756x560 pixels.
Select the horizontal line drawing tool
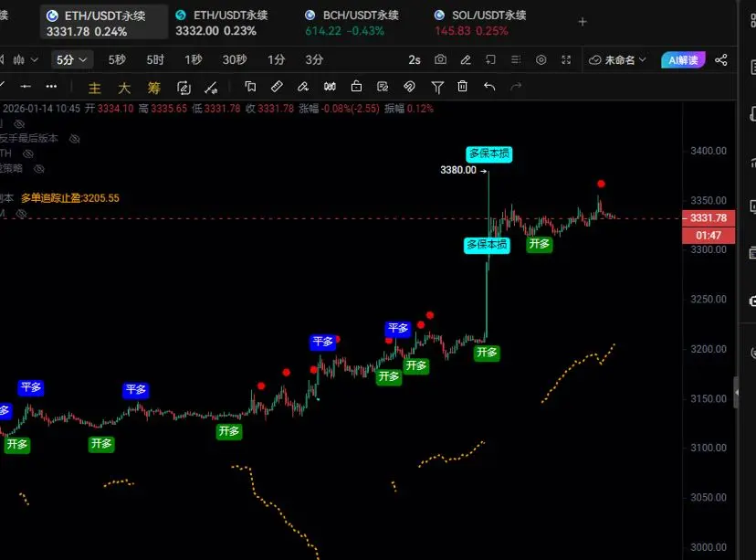click(x=26, y=87)
